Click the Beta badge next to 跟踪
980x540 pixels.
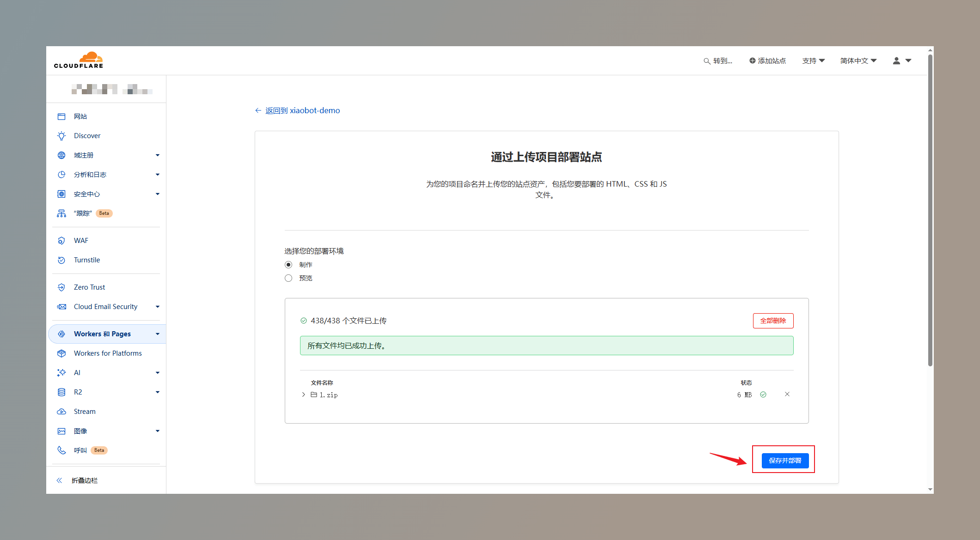point(104,213)
